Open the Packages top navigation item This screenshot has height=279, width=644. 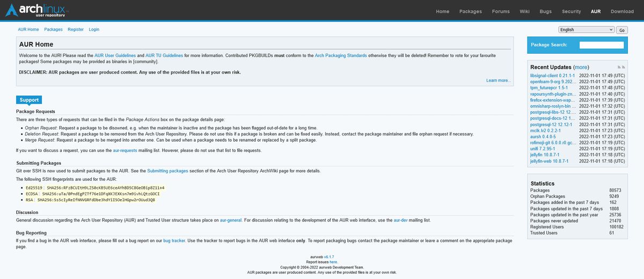coord(471,11)
